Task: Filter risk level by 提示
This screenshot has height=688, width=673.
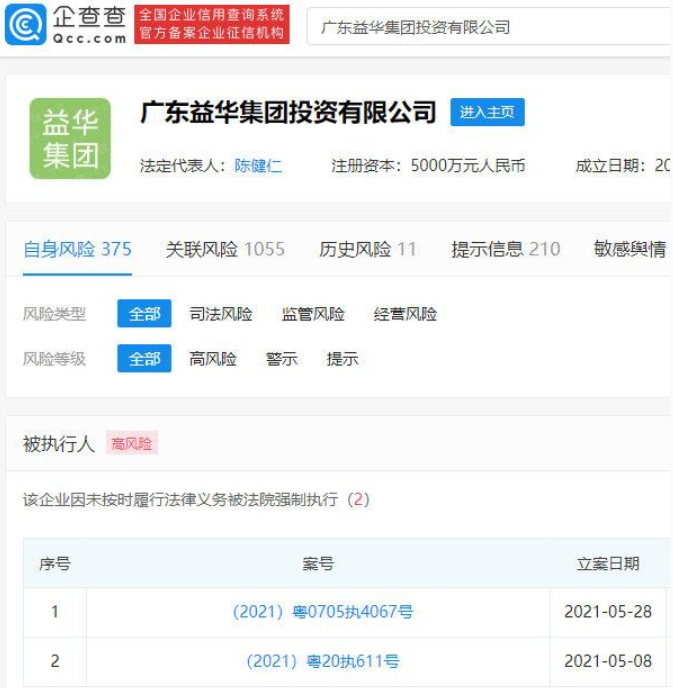Action: tap(342, 358)
